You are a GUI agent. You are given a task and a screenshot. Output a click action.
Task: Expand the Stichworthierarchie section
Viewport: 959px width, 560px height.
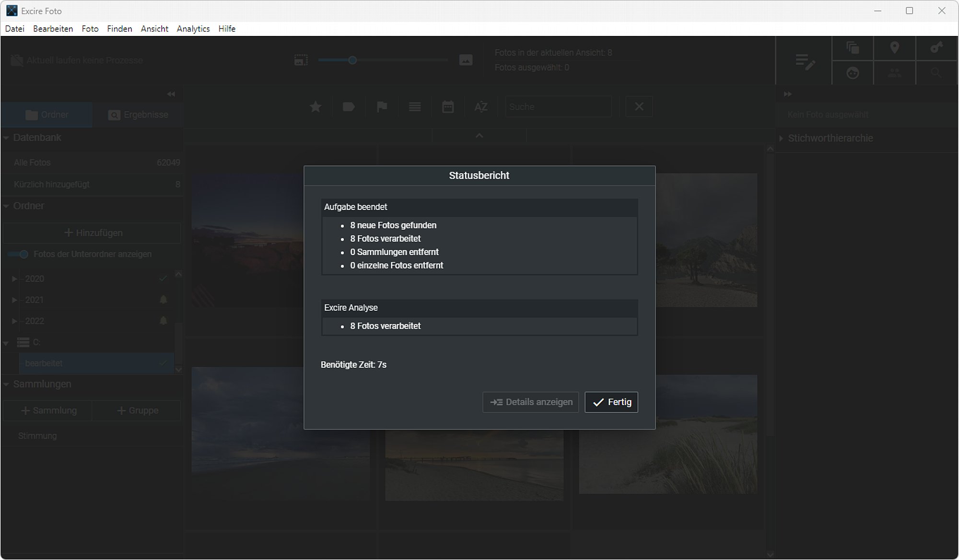coord(781,138)
